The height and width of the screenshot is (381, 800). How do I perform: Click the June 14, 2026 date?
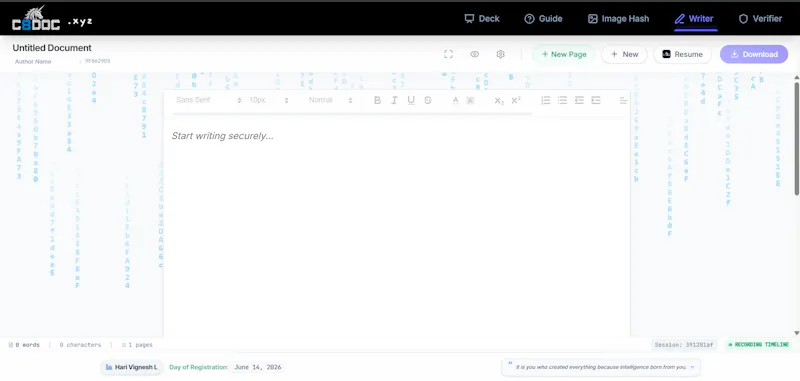[x=258, y=367]
